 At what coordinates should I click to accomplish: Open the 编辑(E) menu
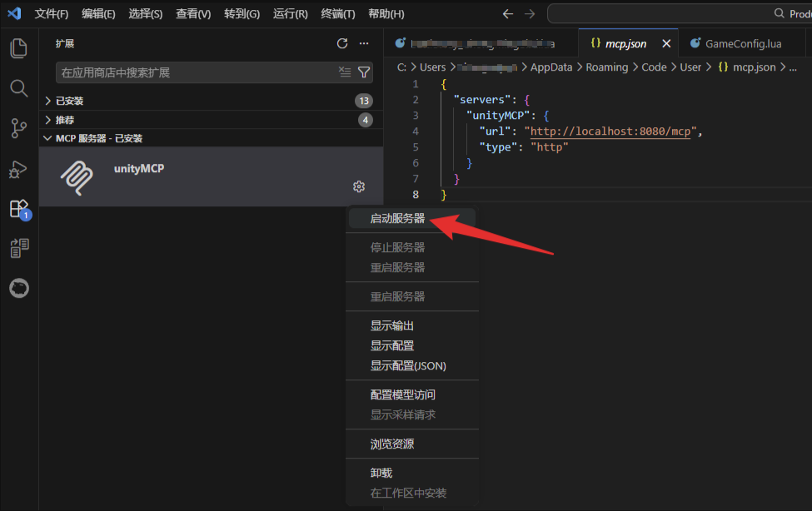[x=98, y=14]
